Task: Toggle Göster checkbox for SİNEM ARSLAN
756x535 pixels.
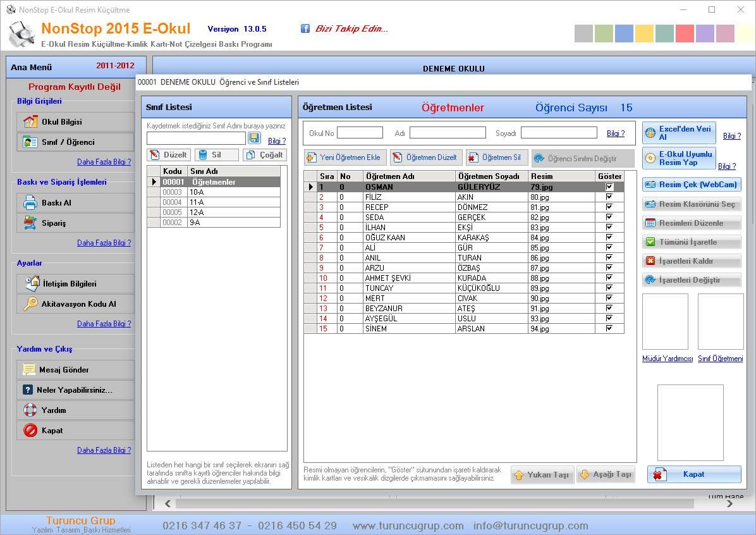Action: (609, 329)
